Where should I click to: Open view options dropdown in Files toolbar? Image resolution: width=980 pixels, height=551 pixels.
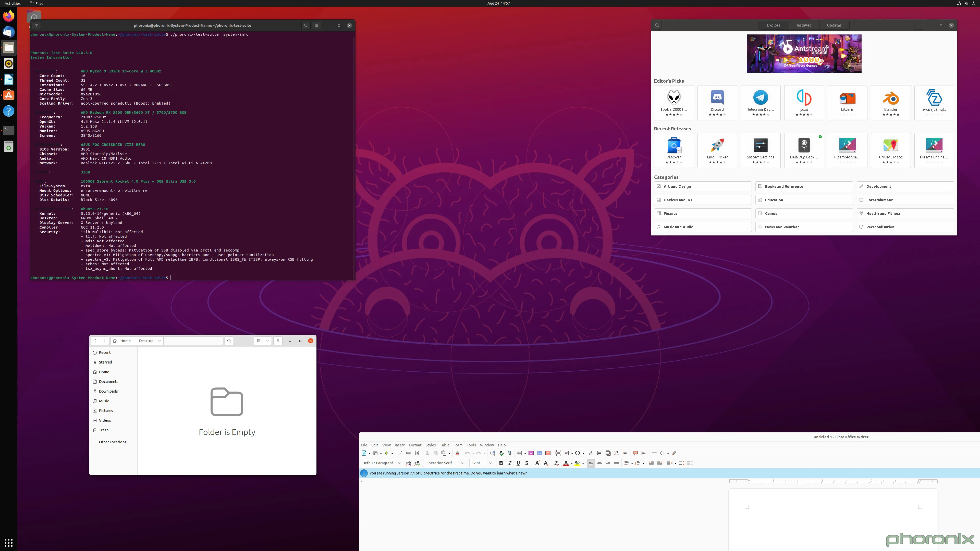pyautogui.click(x=267, y=341)
